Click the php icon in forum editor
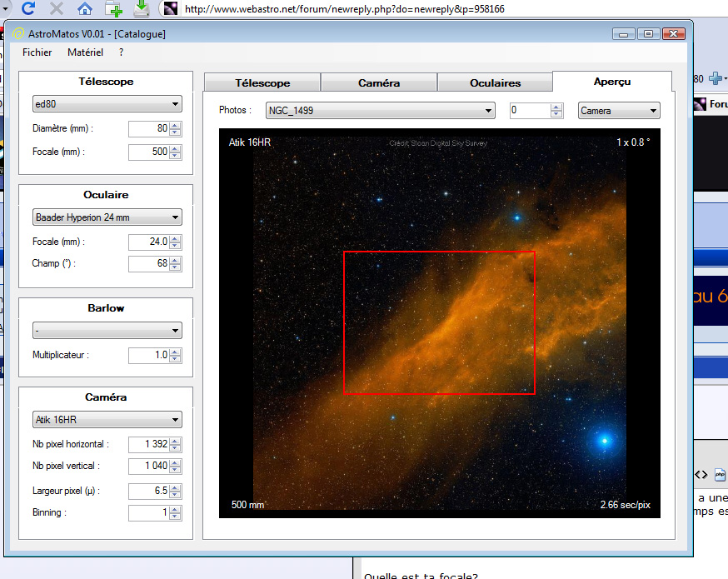728x579 pixels. [x=720, y=475]
